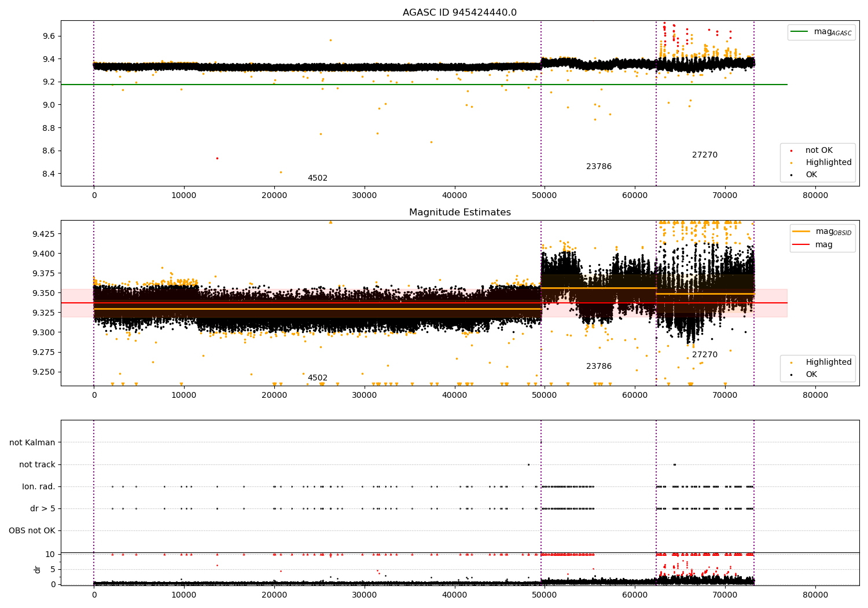Viewport: 868px width, 608px height.
Task: Click the 9.250 y-tick label in middle plot
Action: tap(44, 372)
